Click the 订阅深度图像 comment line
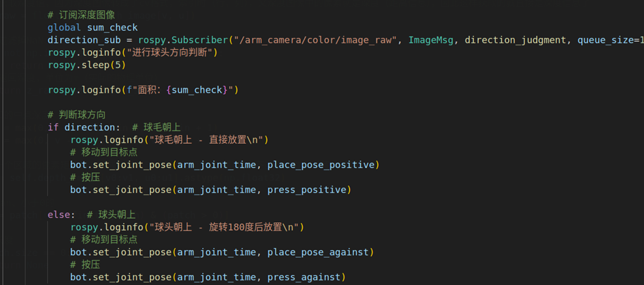This screenshot has height=285, width=644. [x=81, y=16]
